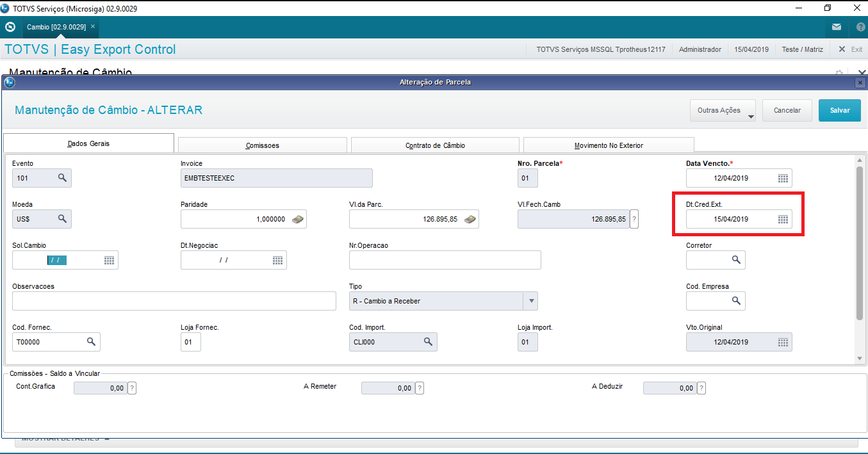Click the form vertical scrollbar thumb
The image size is (868, 454).
[860, 243]
